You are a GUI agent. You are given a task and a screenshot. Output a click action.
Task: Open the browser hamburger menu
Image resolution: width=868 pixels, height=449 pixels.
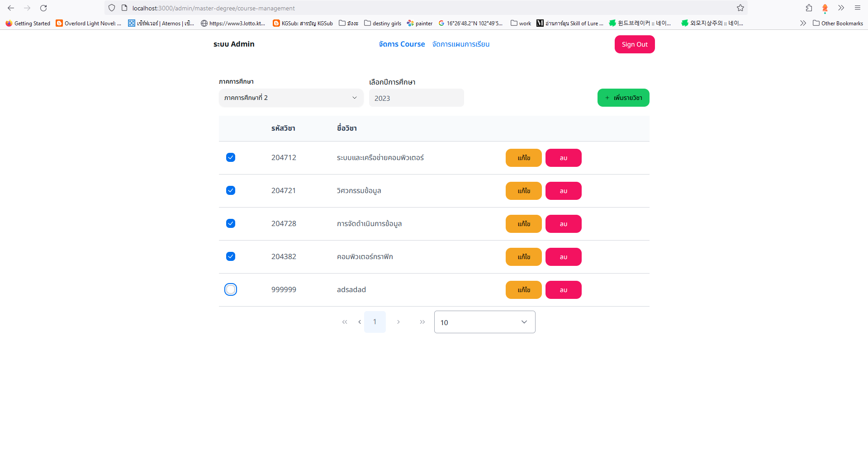coord(857,8)
